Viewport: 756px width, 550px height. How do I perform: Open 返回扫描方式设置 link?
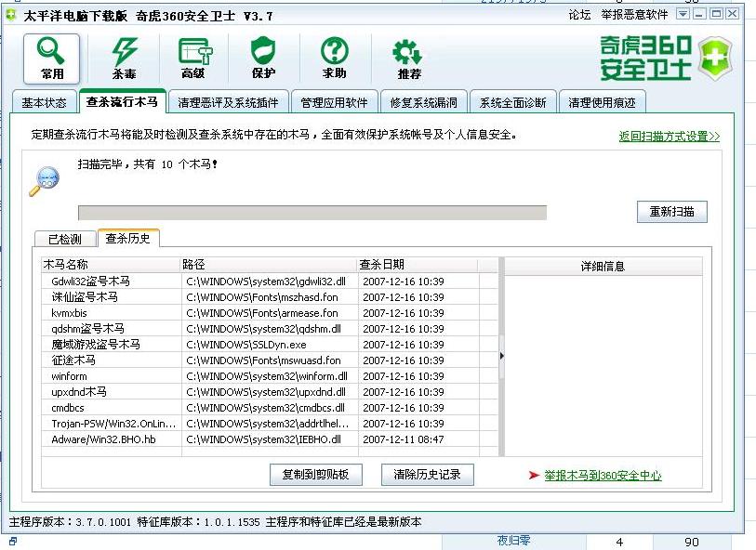670,136
